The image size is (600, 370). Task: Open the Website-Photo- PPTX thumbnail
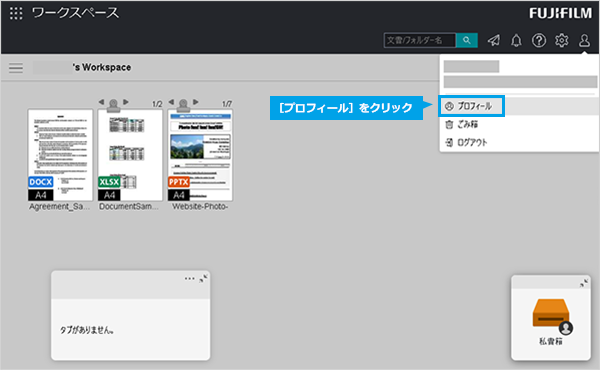[x=200, y=155]
